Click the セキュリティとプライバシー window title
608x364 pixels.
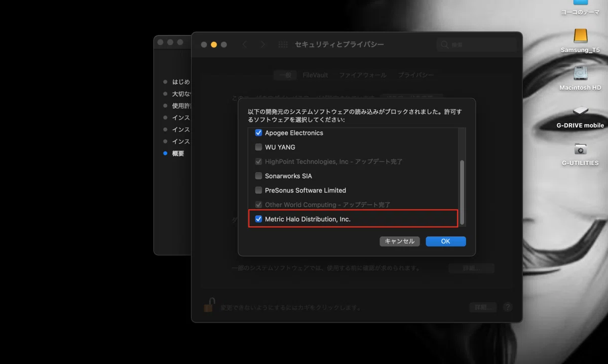[339, 45]
